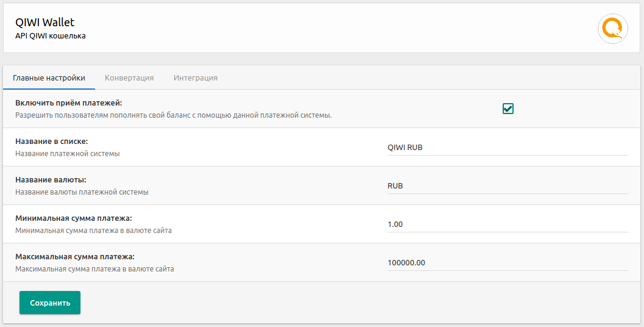This screenshot has width=644, height=327.
Task: Click the QIWI Wallet page title
Action: [44, 23]
